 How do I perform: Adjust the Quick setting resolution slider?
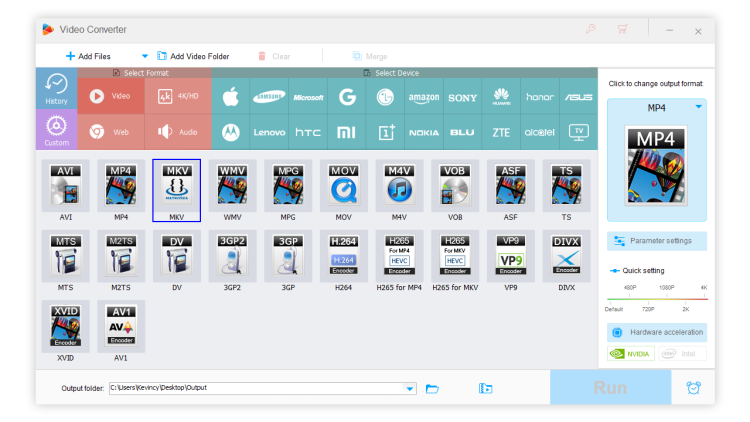pos(656,298)
